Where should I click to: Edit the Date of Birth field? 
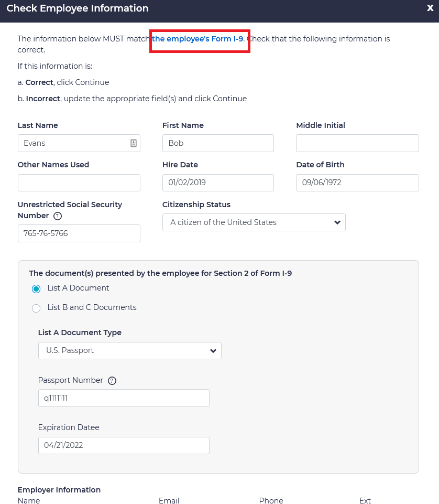coord(357,183)
